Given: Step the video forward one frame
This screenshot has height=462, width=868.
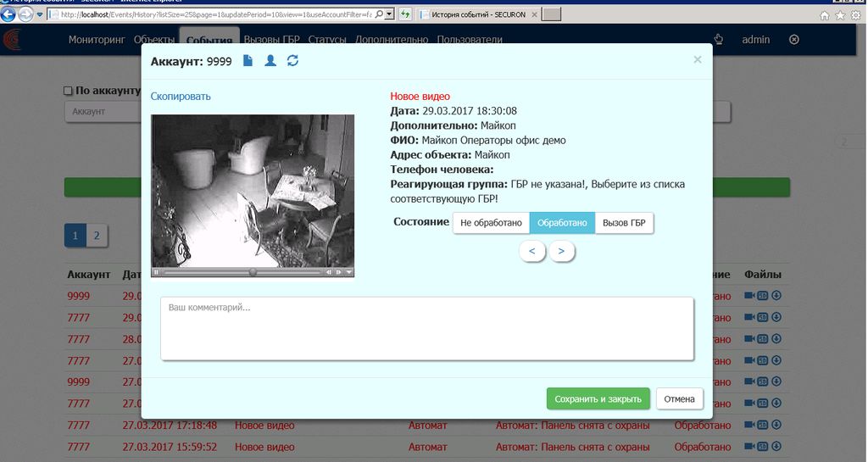Looking at the screenshot, I should [x=338, y=272].
